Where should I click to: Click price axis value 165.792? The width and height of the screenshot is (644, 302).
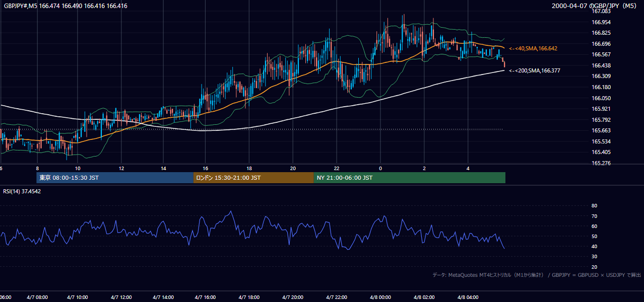click(x=601, y=120)
